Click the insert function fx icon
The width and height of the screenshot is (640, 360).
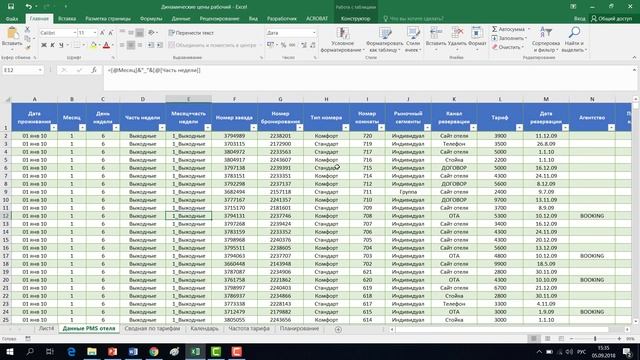pos(94,70)
